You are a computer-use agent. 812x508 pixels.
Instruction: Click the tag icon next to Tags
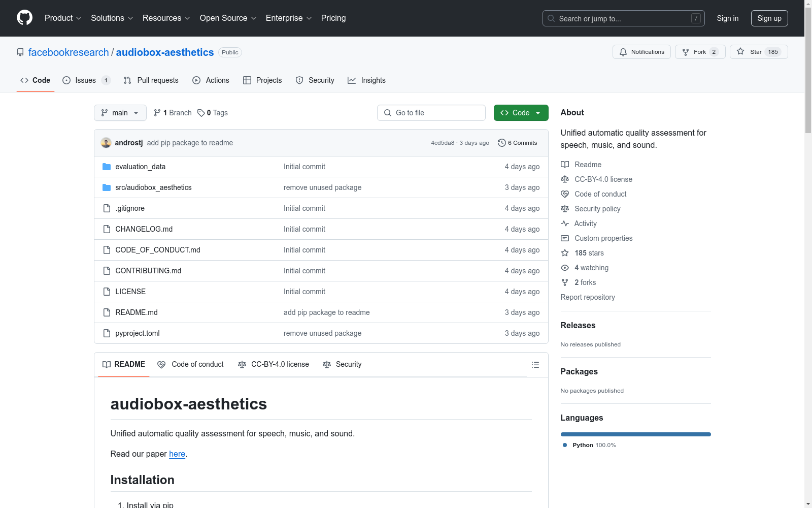point(201,113)
